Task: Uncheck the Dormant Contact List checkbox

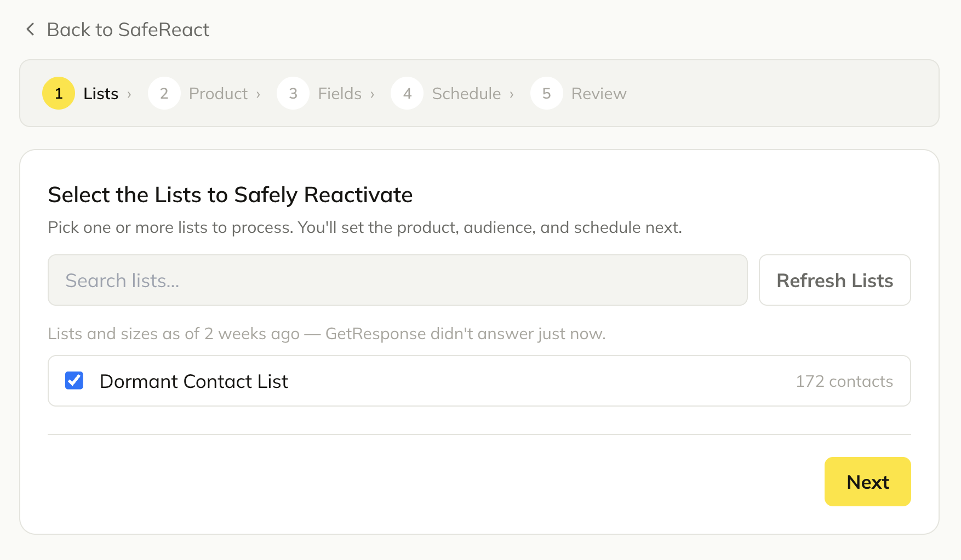Action: [x=74, y=380]
